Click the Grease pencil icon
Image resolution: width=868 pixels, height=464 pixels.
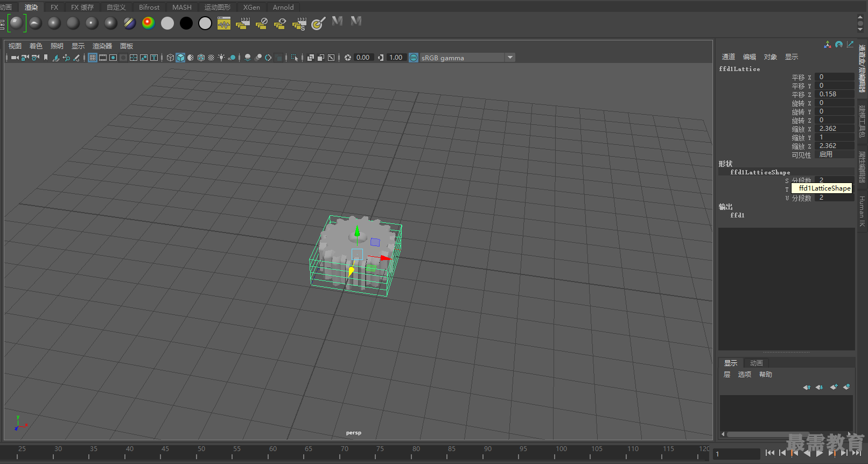pos(76,58)
